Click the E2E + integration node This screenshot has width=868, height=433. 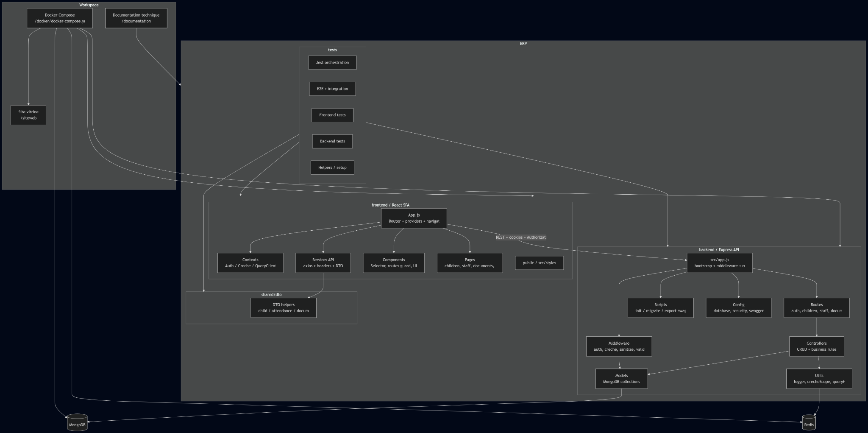pyautogui.click(x=332, y=89)
